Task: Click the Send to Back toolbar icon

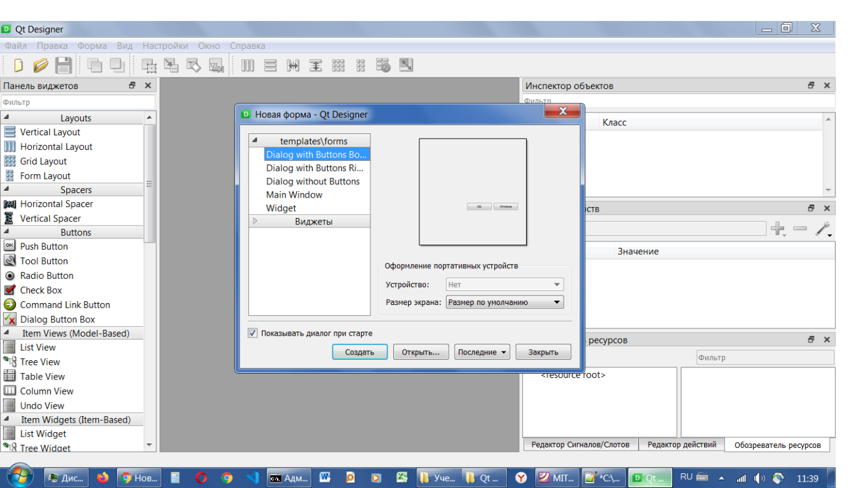Action: click(x=95, y=65)
